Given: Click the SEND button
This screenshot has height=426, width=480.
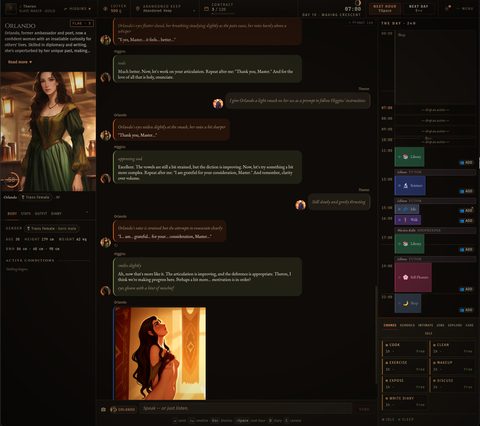Looking at the screenshot, I should pyautogui.click(x=364, y=409).
